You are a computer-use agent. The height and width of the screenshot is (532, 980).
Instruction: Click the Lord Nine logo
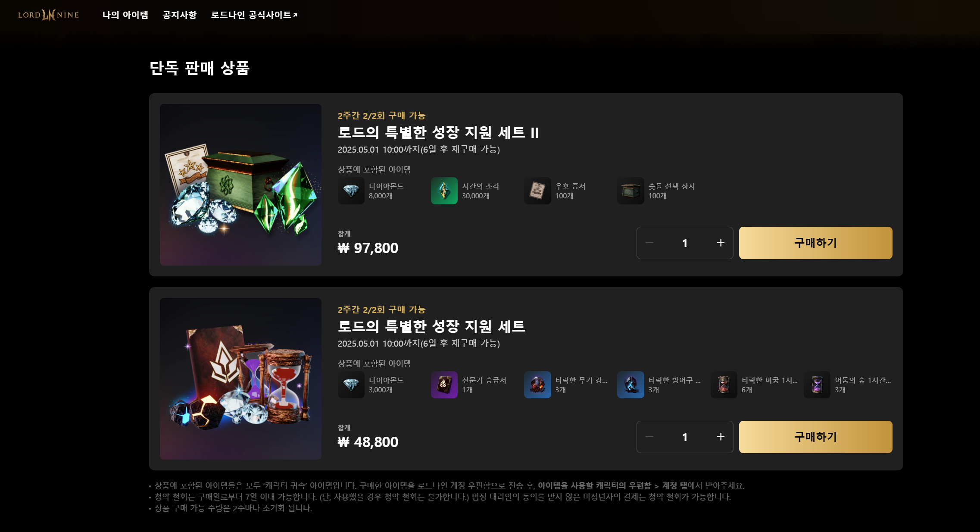48,15
